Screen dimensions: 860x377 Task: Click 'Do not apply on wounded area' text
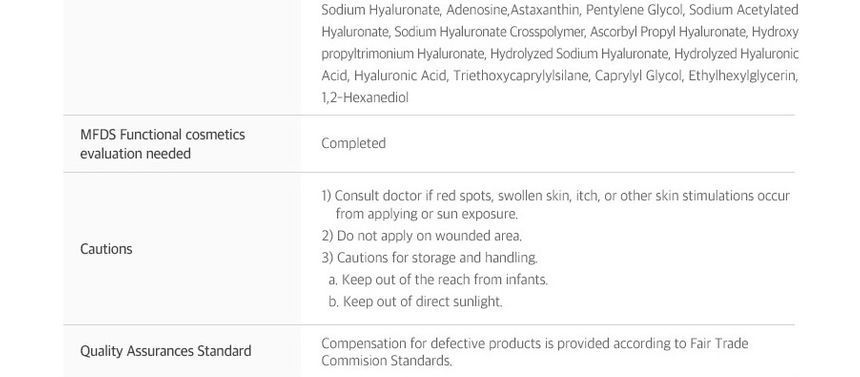point(422,236)
